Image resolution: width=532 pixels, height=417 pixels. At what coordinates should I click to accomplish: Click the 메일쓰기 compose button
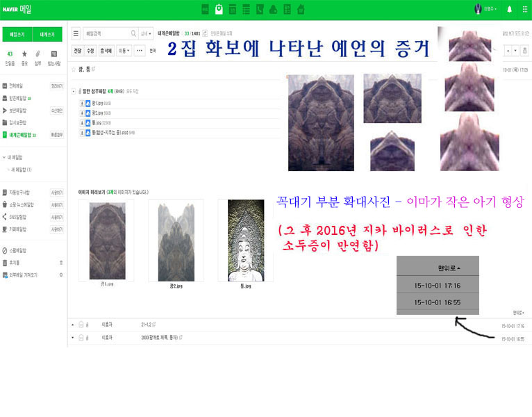click(x=17, y=34)
